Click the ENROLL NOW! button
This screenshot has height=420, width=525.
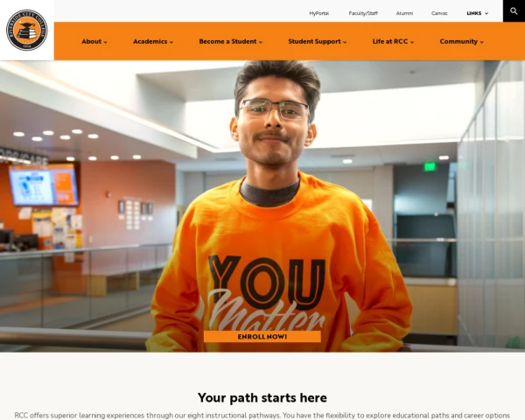click(262, 337)
